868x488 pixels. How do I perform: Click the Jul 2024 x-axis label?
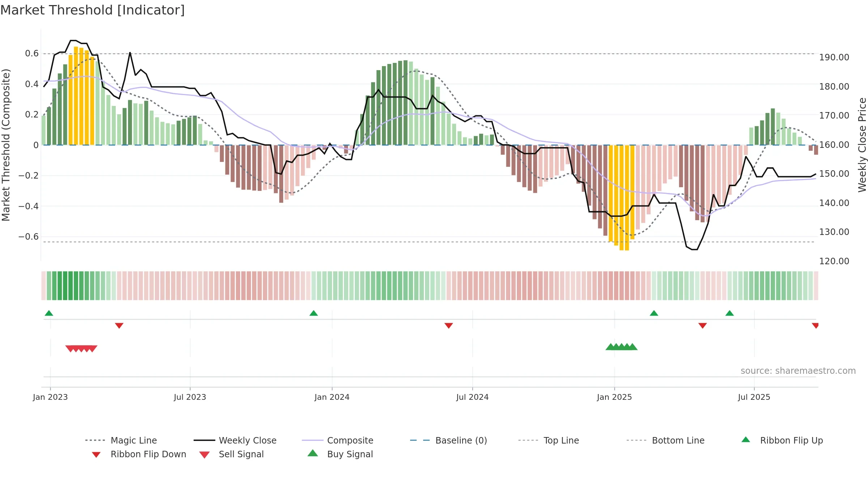click(x=472, y=397)
